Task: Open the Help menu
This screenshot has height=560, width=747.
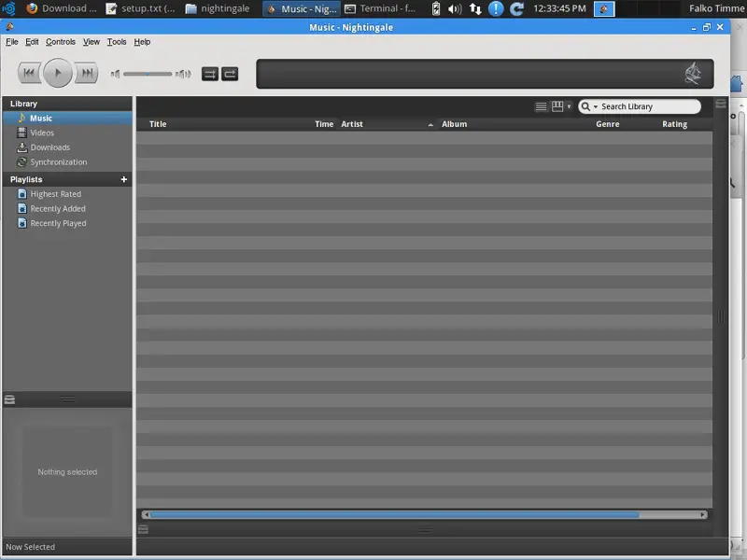Action: point(142,42)
